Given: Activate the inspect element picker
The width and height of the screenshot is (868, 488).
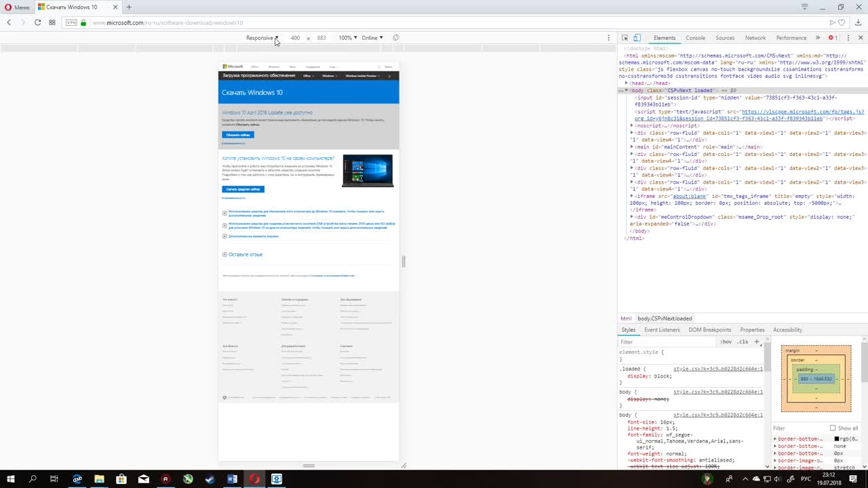Looking at the screenshot, I should pos(625,38).
